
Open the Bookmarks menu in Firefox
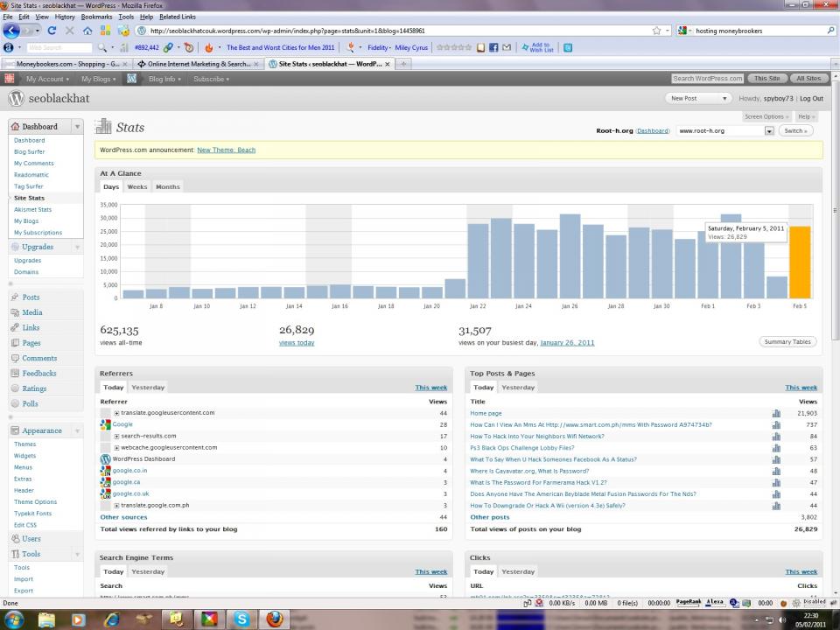[x=96, y=17]
